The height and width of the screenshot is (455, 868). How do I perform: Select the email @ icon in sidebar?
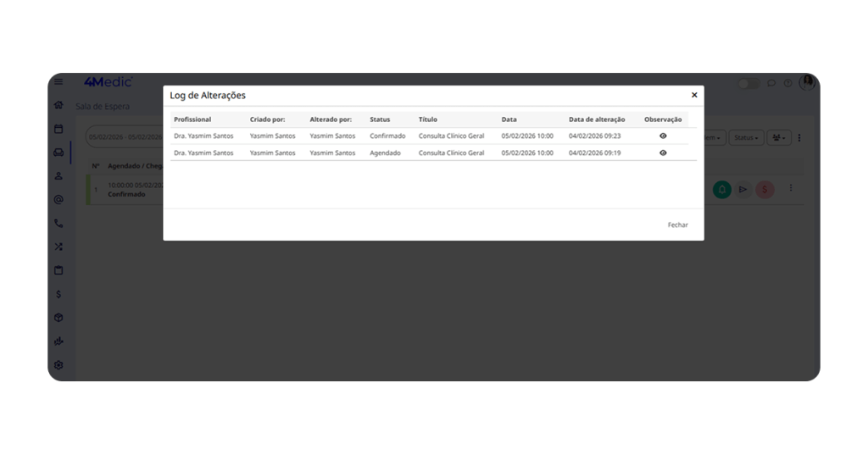(58, 200)
